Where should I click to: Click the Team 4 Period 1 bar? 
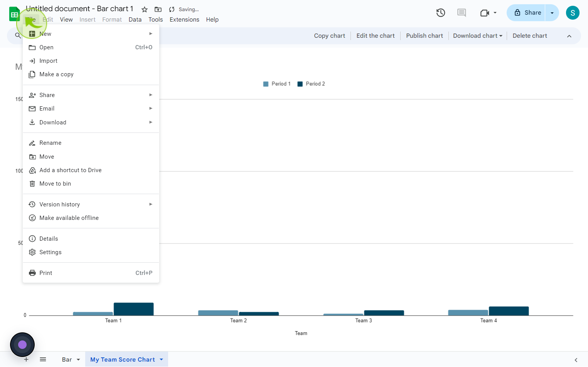(468, 313)
